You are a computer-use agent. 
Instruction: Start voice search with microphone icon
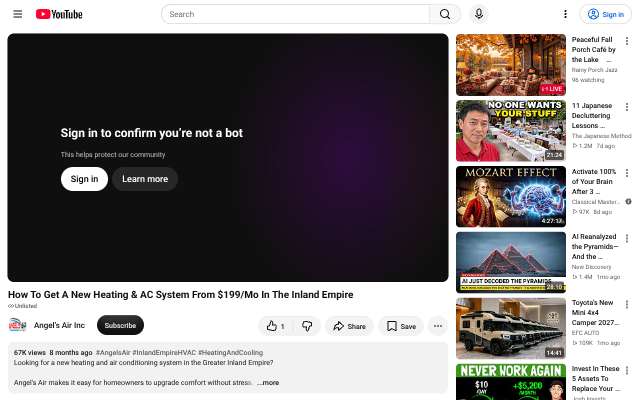pyautogui.click(x=479, y=14)
